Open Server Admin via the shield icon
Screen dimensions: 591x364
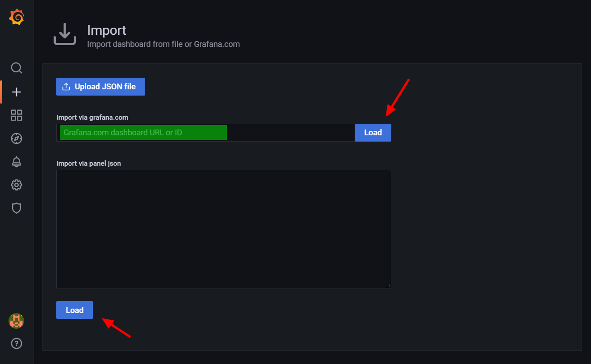(17, 208)
